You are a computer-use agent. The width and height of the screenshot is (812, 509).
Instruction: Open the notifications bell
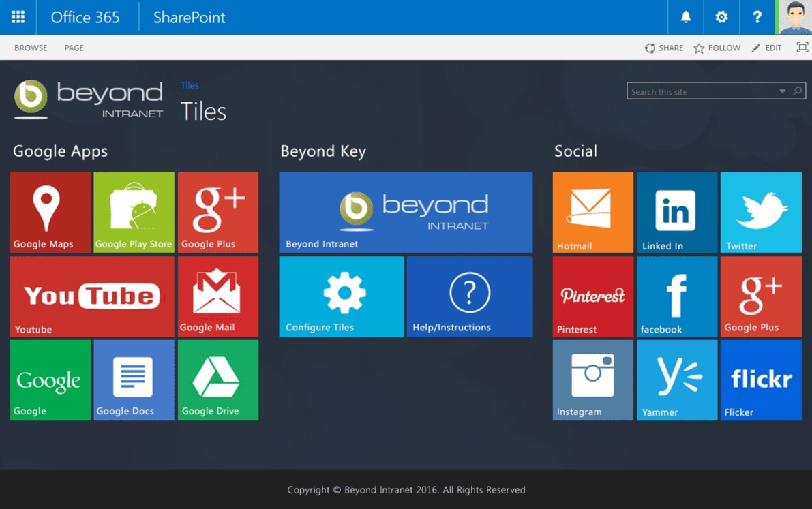(x=686, y=17)
